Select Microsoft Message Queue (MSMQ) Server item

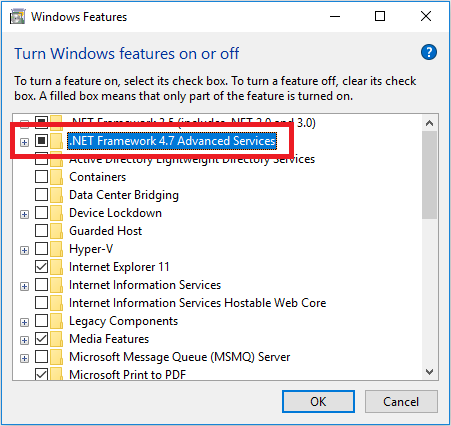click(x=180, y=357)
